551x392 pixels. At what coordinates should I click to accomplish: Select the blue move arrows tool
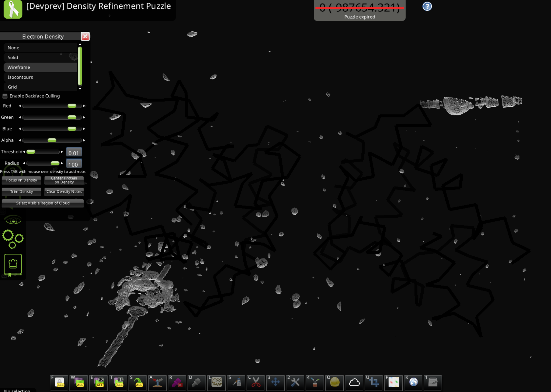point(275,382)
